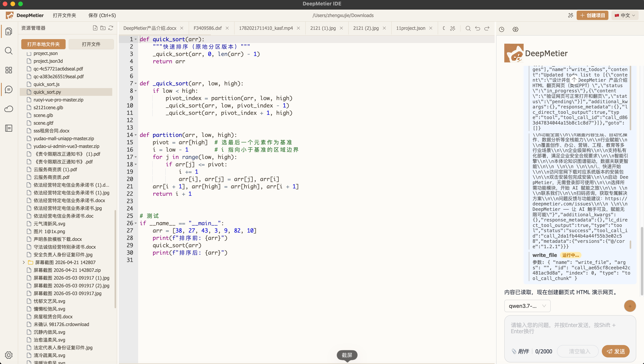This screenshot has width=644, height=364.
Task: Open chat history clock icon
Action: pos(502,29)
